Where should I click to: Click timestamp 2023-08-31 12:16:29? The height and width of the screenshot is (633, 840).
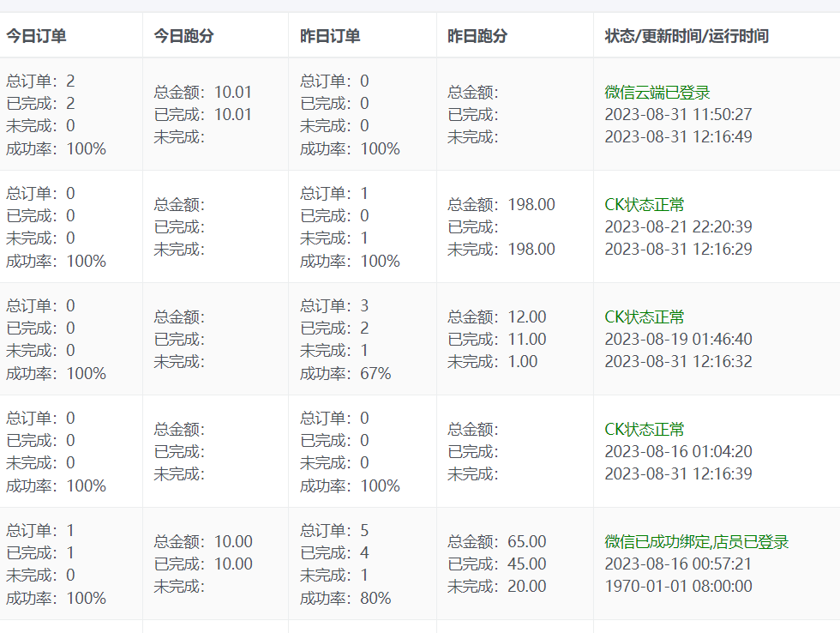point(678,250)
